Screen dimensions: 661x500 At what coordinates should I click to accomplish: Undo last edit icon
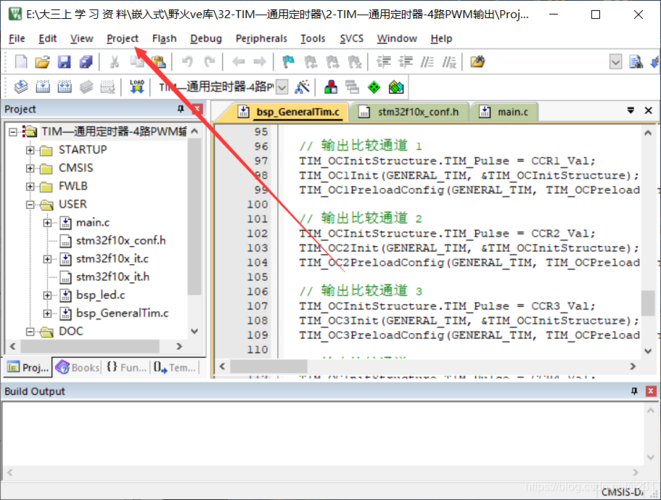[187, 62]
